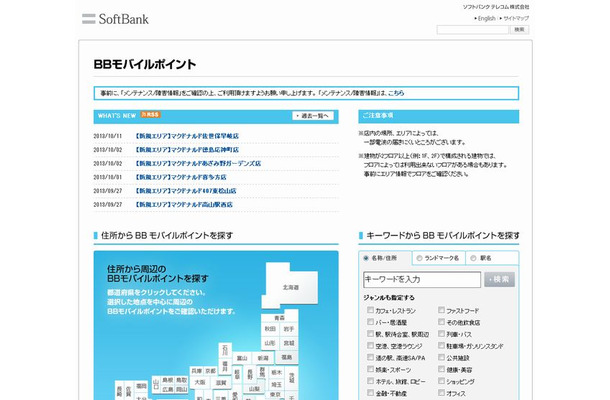The image size is (610, 400).
Task: Check the バー・居酒屋 genre box
Action: (370, 322)
